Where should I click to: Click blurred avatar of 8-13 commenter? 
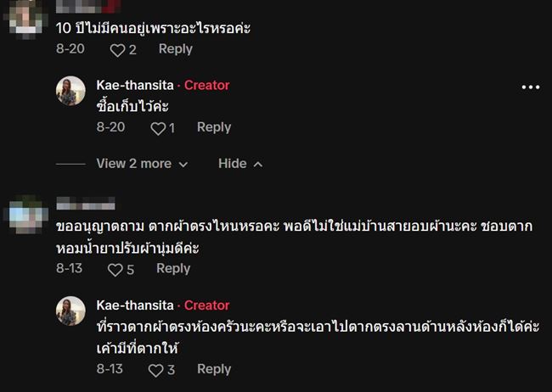click(x=23, y=211)
